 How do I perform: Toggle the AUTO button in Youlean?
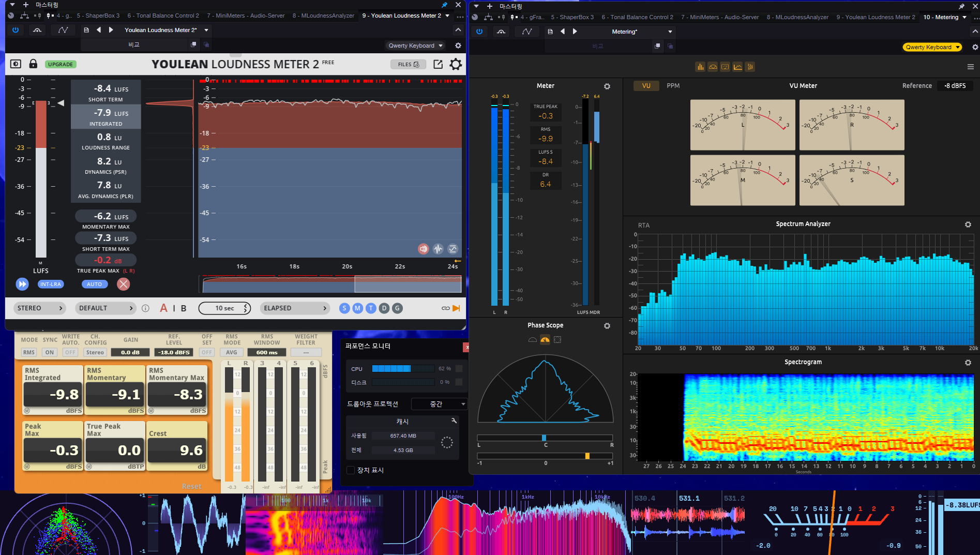pyautogui.click(x=94, y=284)
